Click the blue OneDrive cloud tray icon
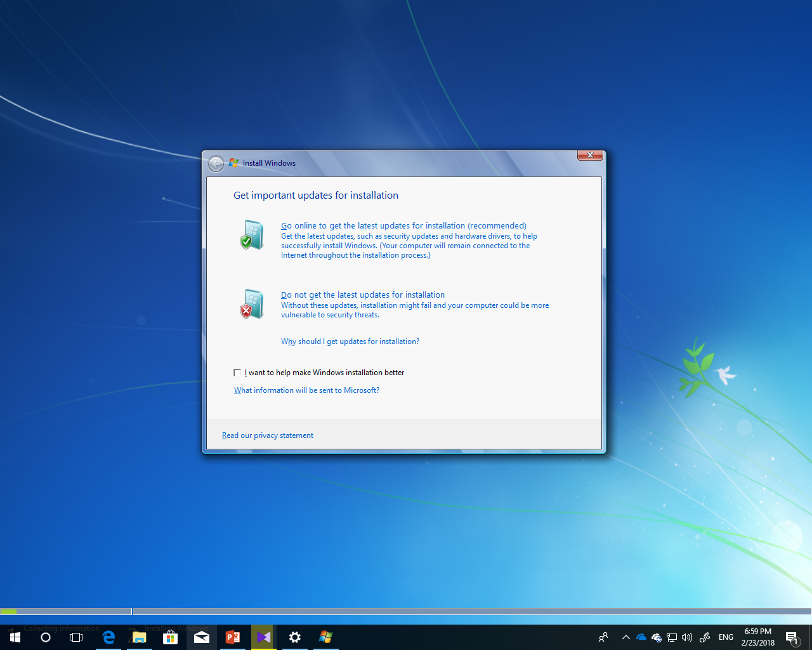 [641, 637]
